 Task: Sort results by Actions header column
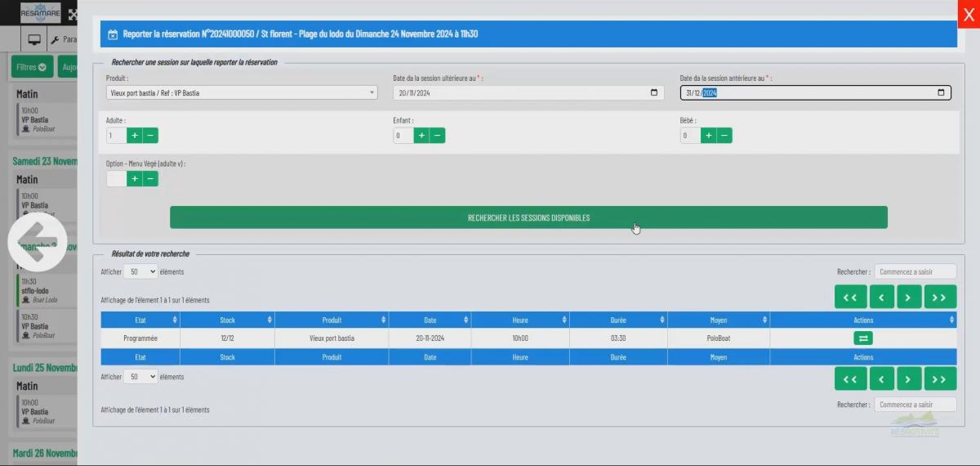tap(863, 320)
